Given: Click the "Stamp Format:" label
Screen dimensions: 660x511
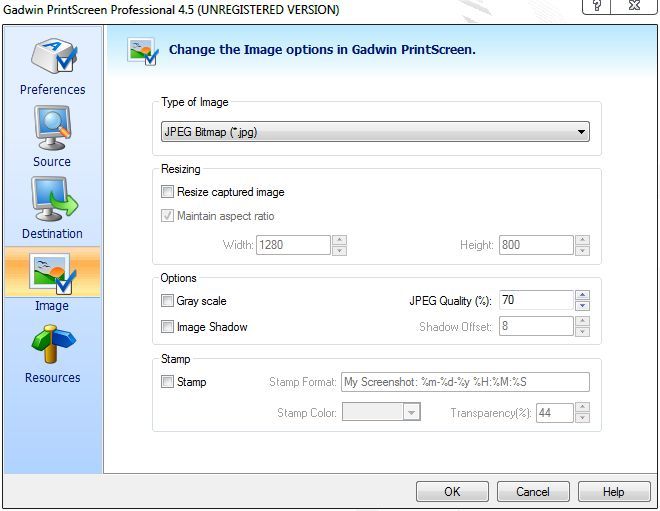Looking at the screenshot, I should click(303, 382).
